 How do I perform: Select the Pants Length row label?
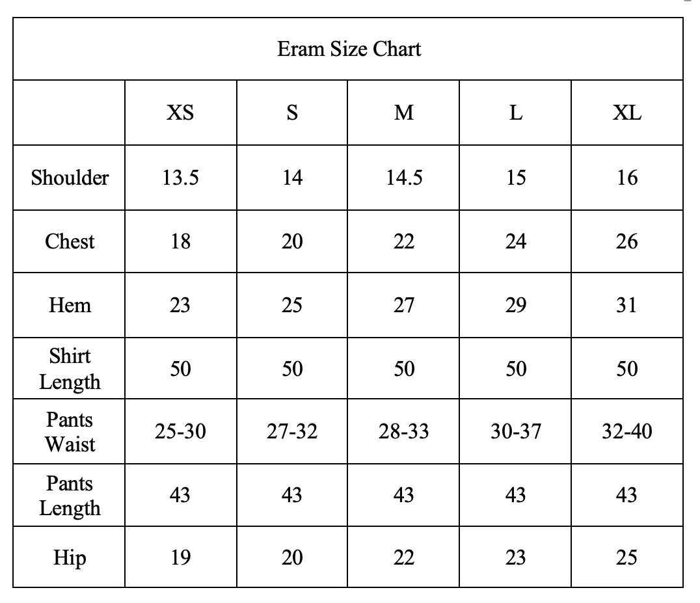[70, 496]
